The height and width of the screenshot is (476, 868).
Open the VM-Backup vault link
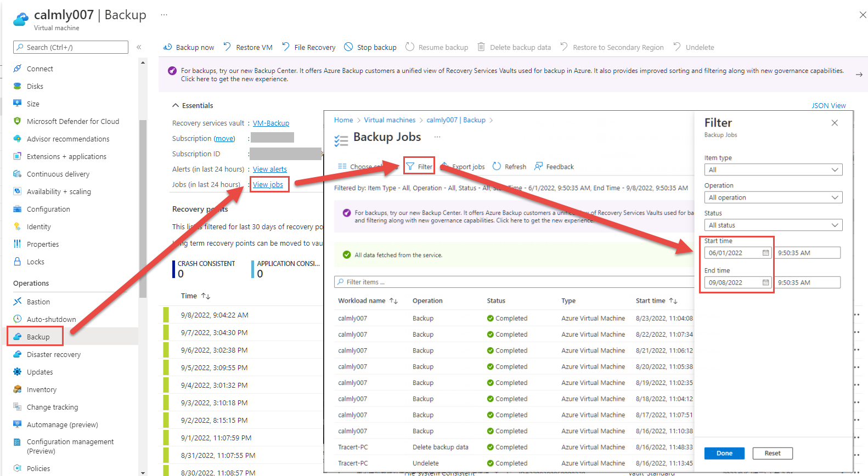tap(271, 123)
